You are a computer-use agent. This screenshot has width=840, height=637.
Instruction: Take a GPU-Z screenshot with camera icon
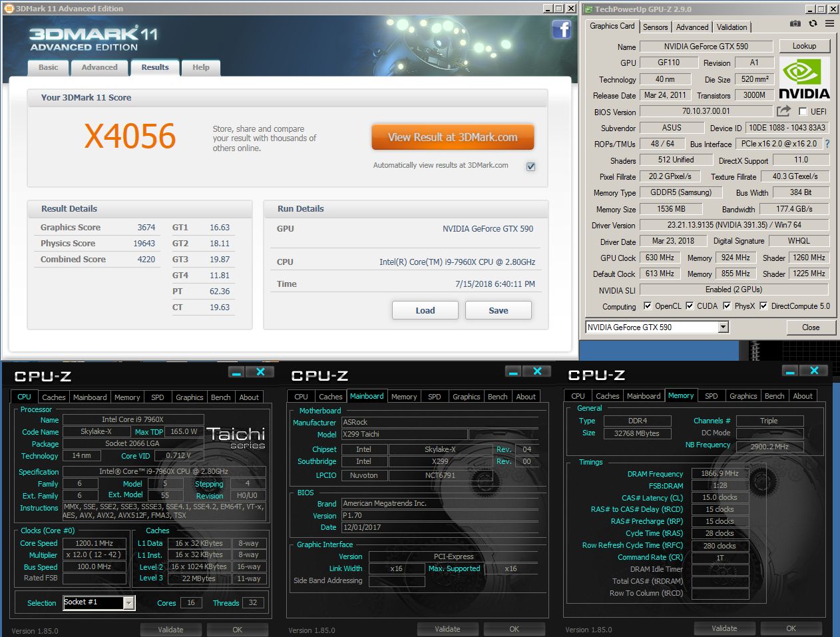[795, 23]
